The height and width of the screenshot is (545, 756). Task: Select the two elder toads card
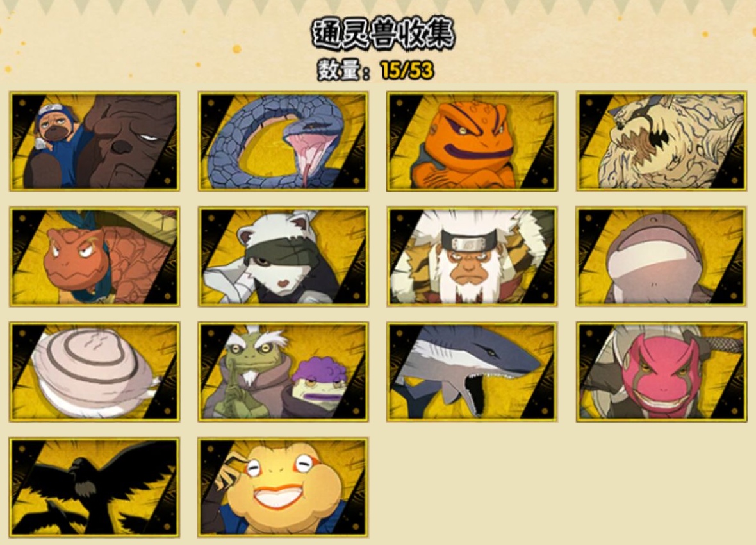283,372
